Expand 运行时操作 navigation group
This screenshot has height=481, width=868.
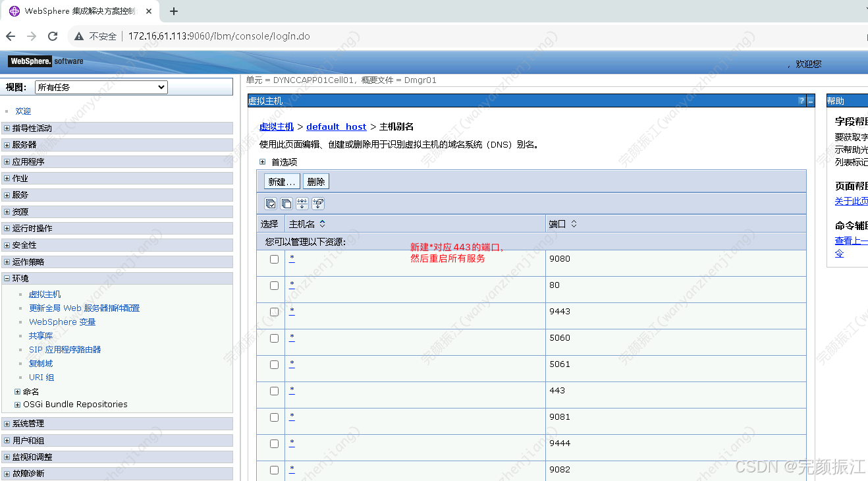[x=7, y=229]
